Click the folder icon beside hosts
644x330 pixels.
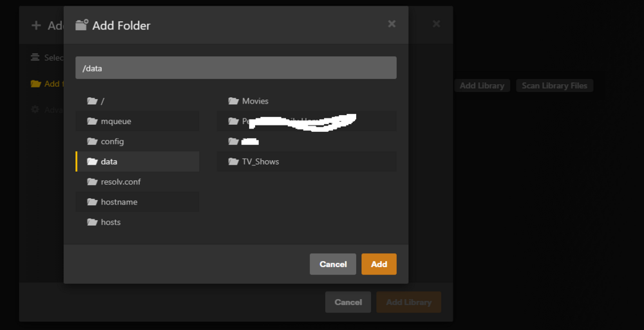92,222
